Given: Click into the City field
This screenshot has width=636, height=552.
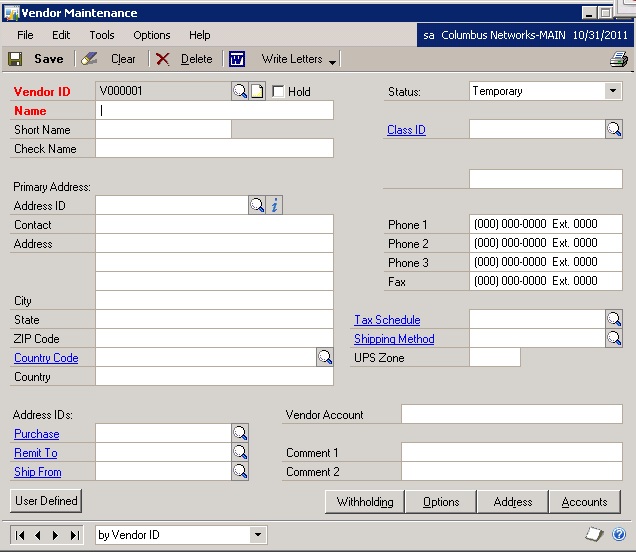Looking at the screenshot, I should coord(215,300).
